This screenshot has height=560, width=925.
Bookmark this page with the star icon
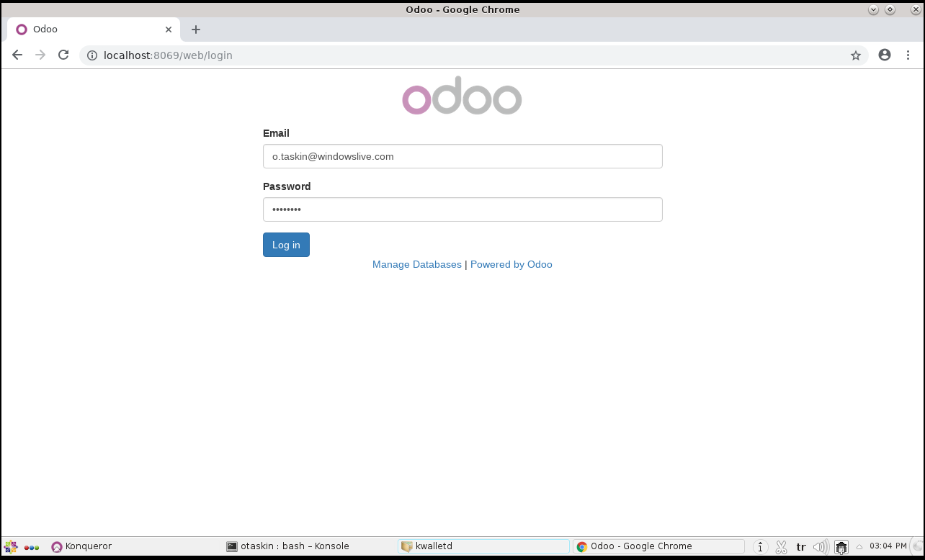click(x=856, y=55)
